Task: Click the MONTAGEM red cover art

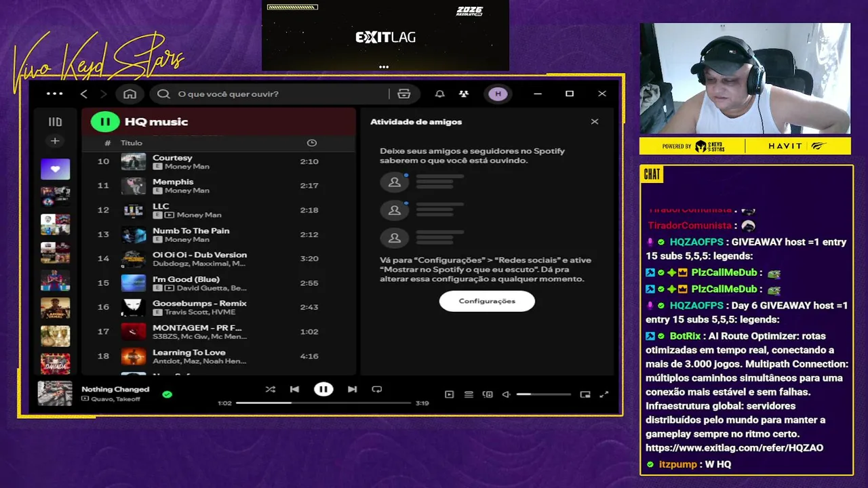Action: [134, 331]
